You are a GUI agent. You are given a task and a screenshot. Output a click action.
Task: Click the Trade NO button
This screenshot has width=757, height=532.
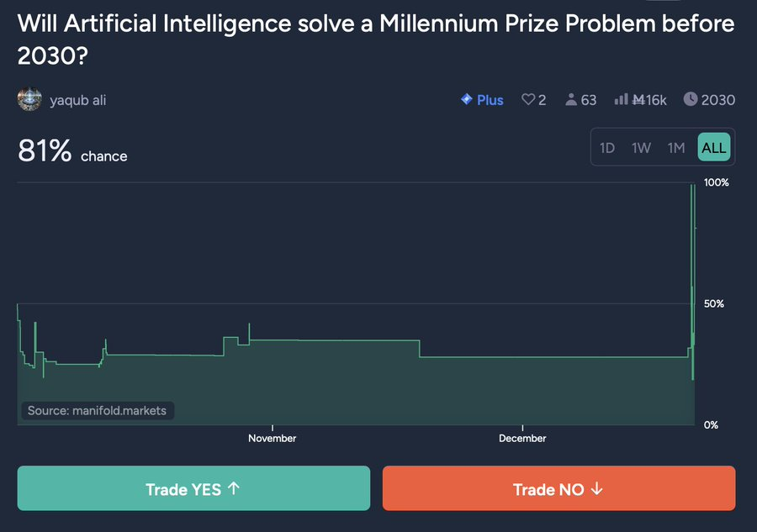(559, 488)
